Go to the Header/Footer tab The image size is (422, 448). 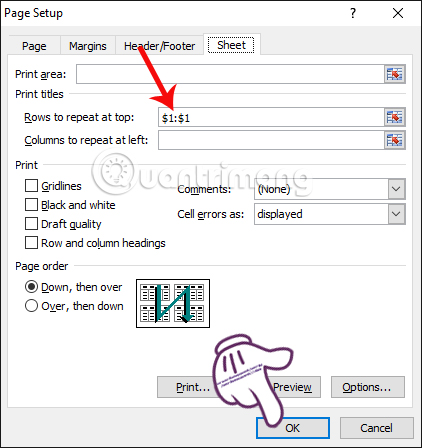point(159,46)
